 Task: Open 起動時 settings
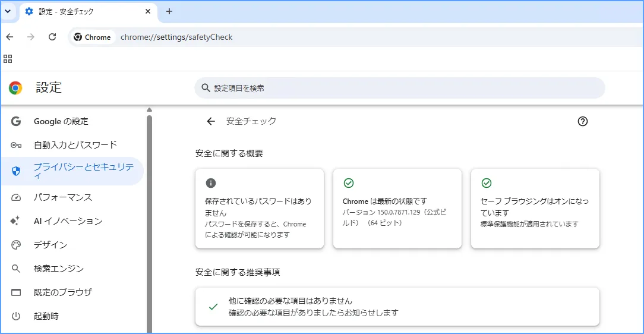pos(72,316)
